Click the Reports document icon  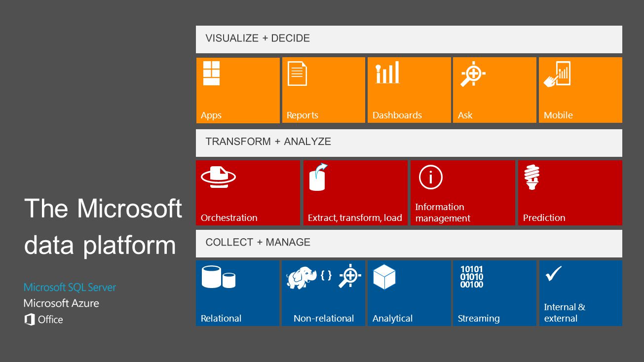coord(297,73)
